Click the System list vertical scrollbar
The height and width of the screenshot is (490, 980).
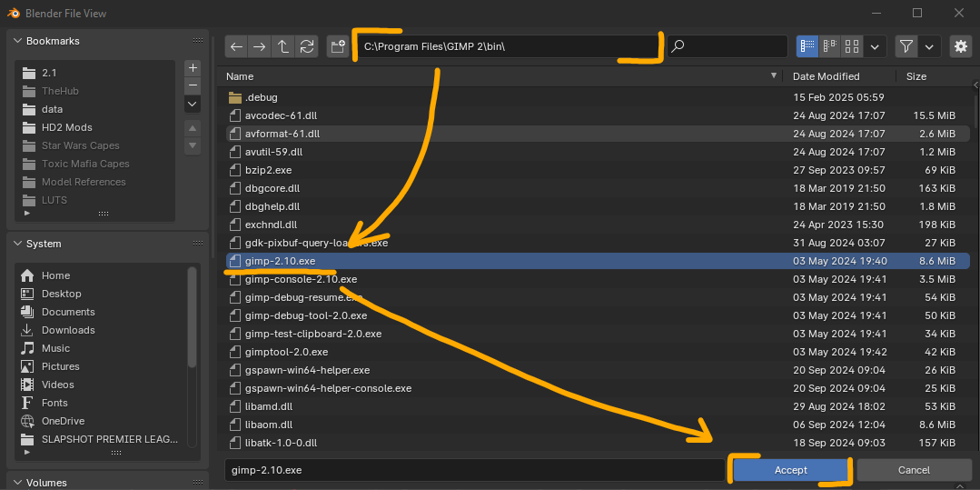tap(192, 314)
